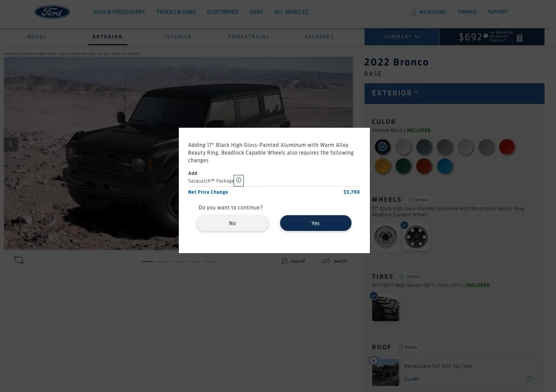Show previous vehicle image arrow

pyautogui.click(x=11, y=144)
